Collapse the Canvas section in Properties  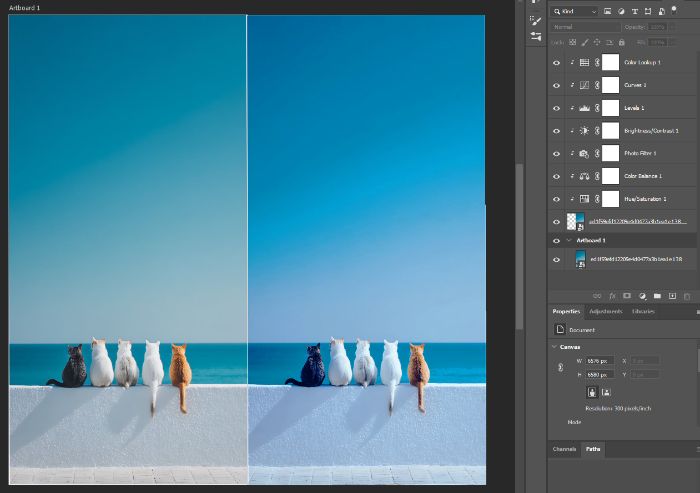pyautogui.click(x=554, y=347)
